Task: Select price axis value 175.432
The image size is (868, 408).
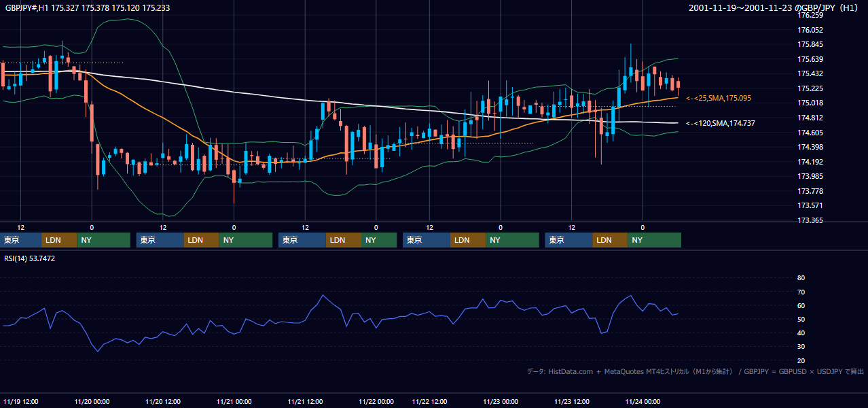Action: pos(811,73)
